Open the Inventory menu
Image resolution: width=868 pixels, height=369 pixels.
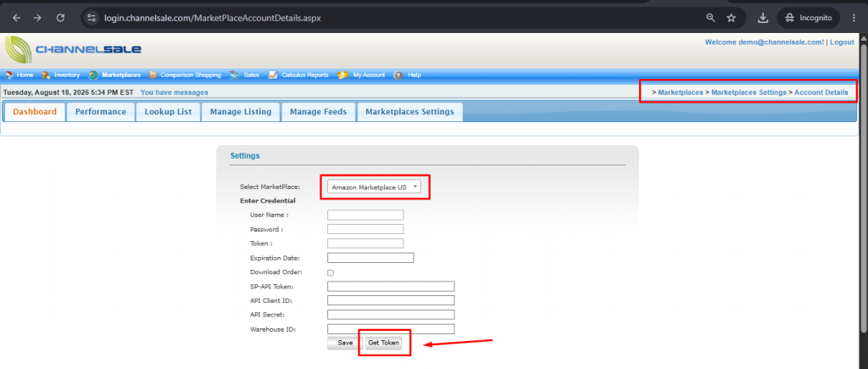point(67,75)
